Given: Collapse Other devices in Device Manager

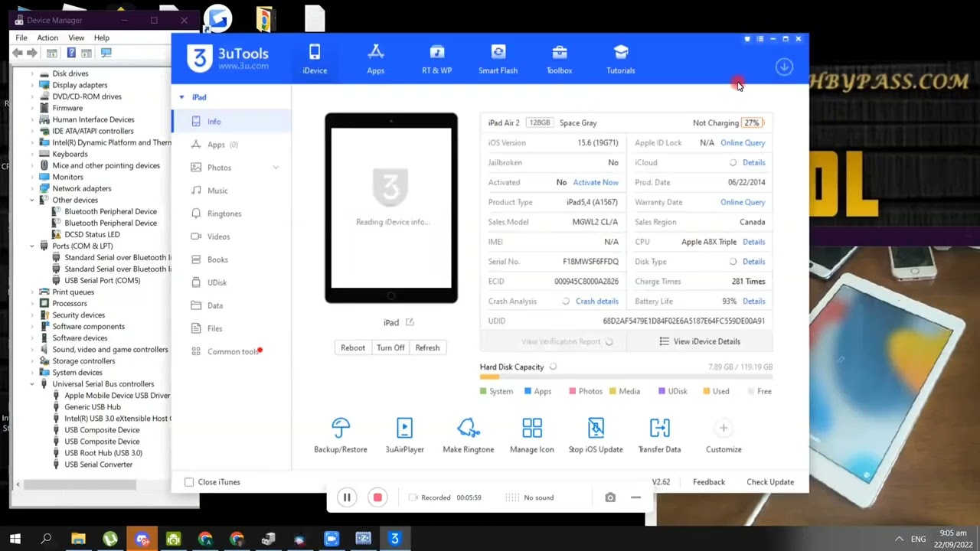Looking at the screenshot, I should coord(32,200).
